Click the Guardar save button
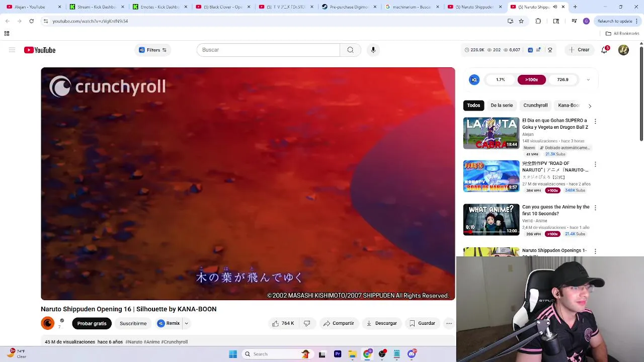Image resolution: width=644 pixels, height=362 pixels. point(422,323)
